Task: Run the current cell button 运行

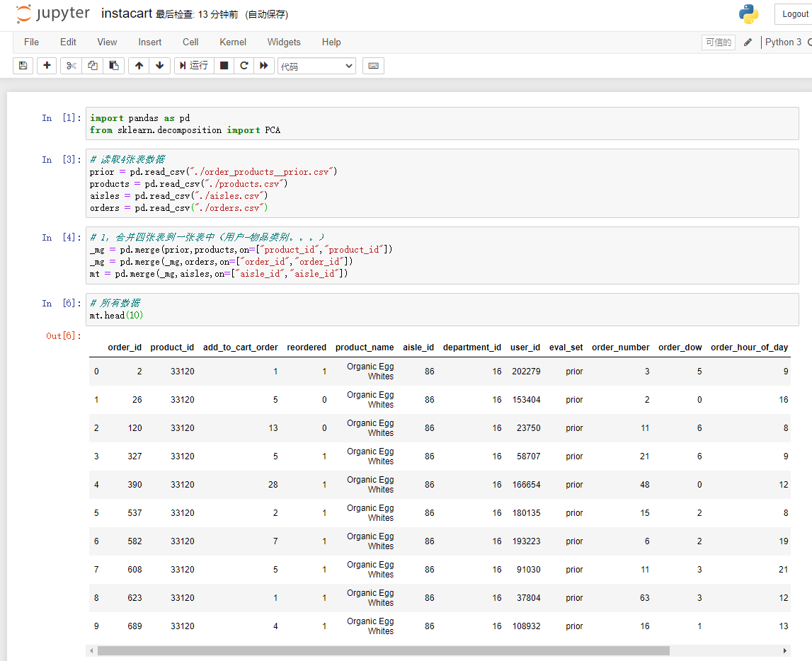Action: (x=194, y=66)
